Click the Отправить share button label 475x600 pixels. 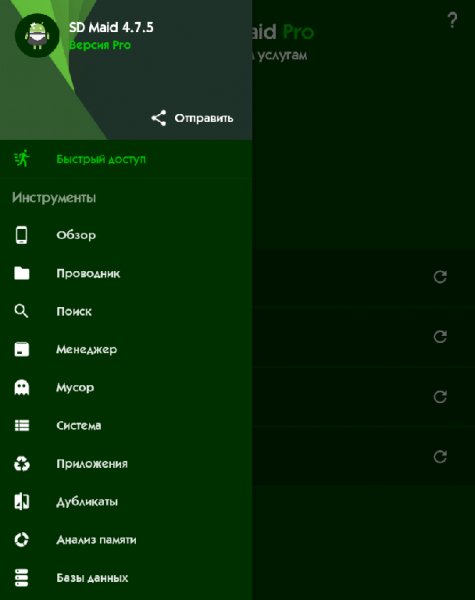[204, 118]
